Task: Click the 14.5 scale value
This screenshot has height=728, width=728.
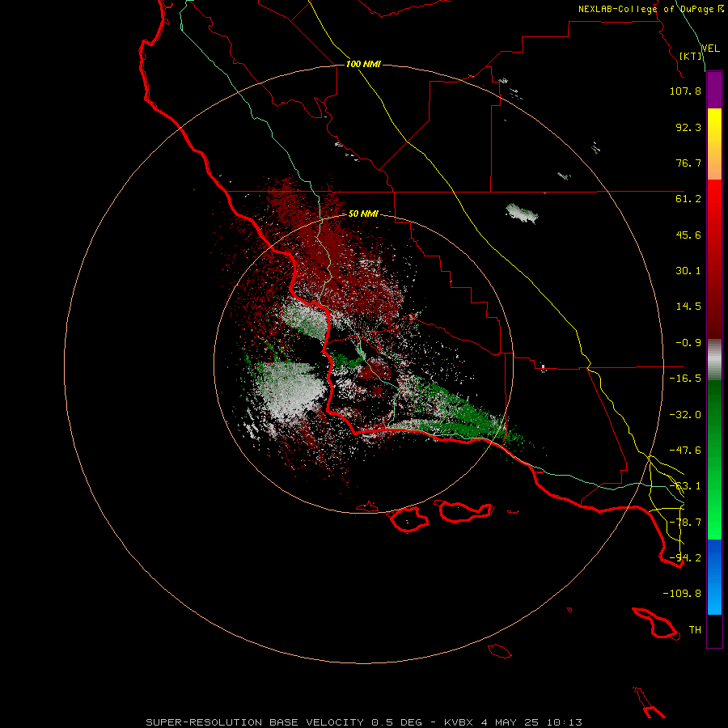Action: click(x=688, y=307)
